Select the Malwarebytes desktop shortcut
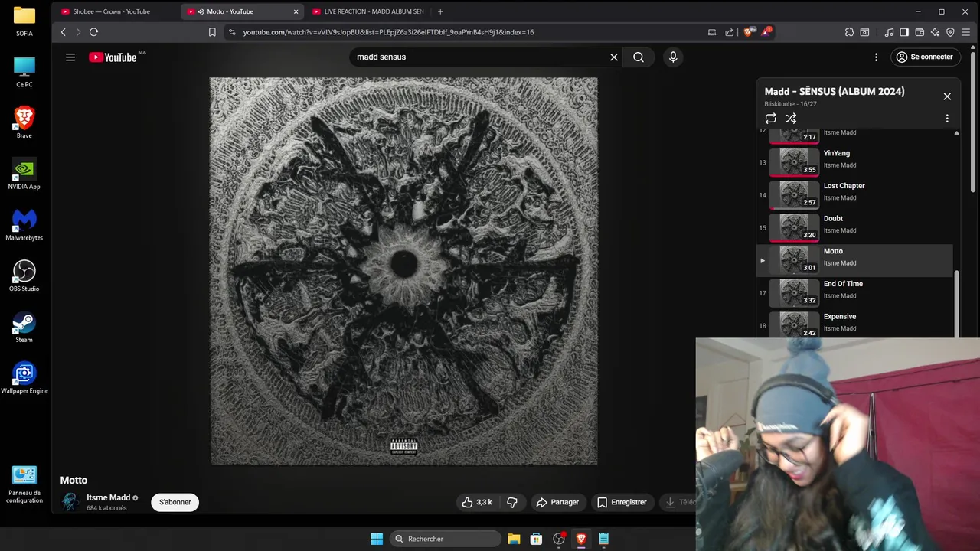 [24, 224]
